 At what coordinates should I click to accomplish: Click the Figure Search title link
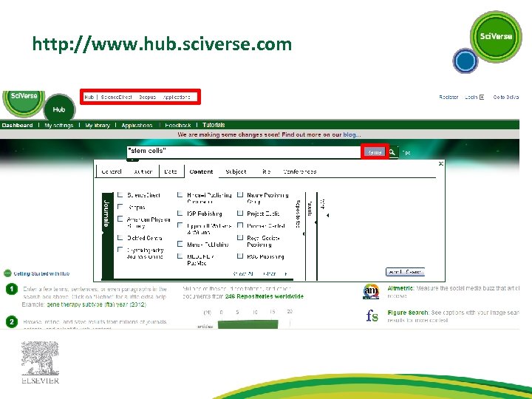pyautogui.click(x=409, y=313)
